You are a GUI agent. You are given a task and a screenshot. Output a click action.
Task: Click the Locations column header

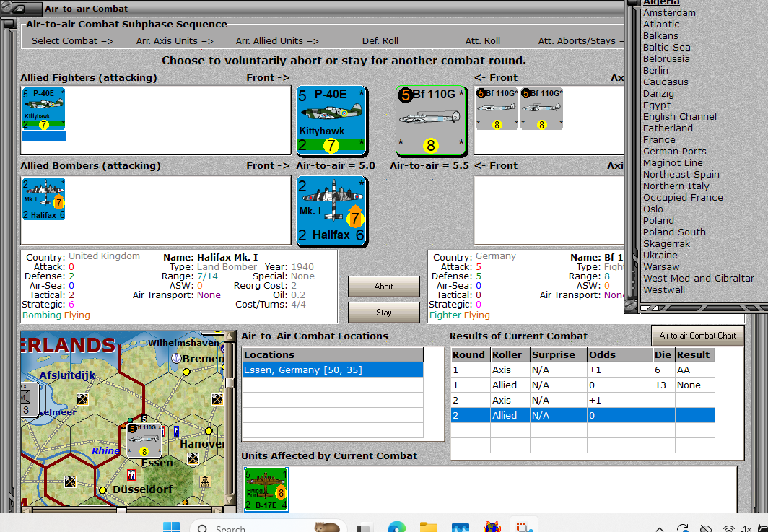(x=333, y=354)
